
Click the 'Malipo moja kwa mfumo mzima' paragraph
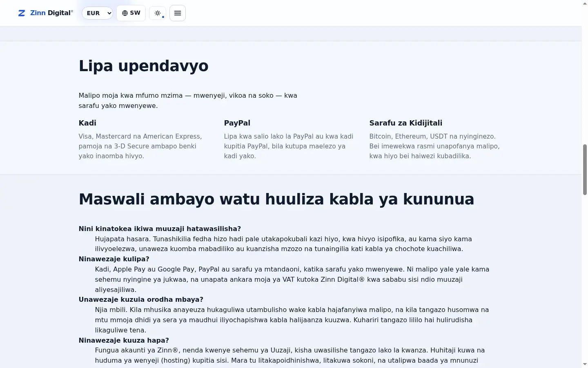[188, 101]
